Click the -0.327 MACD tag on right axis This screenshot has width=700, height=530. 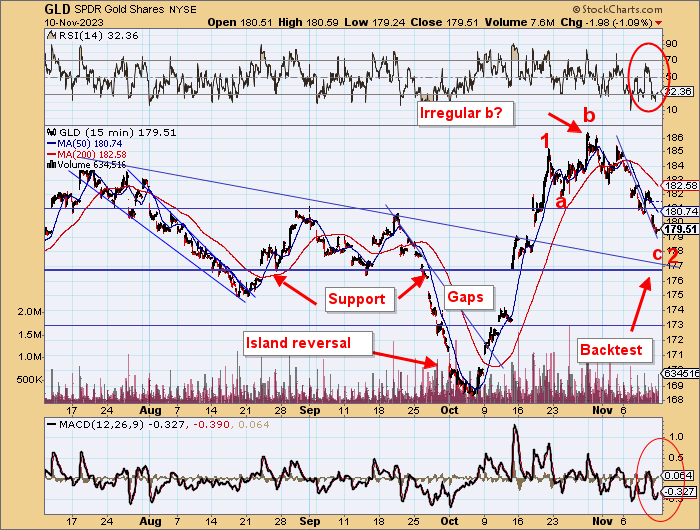click(x=679, y=492)
